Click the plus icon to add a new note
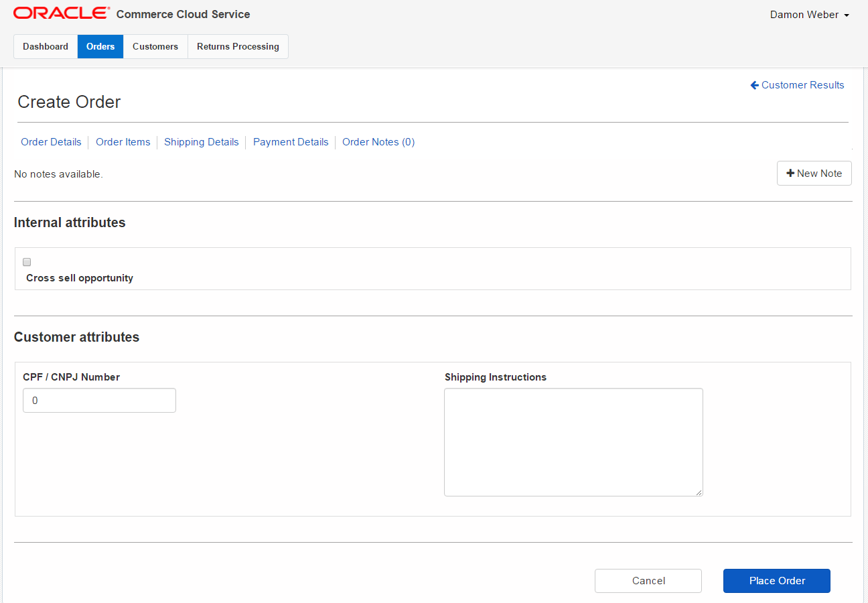The width and height of the screenshot is (868, 603). (790, 174)
